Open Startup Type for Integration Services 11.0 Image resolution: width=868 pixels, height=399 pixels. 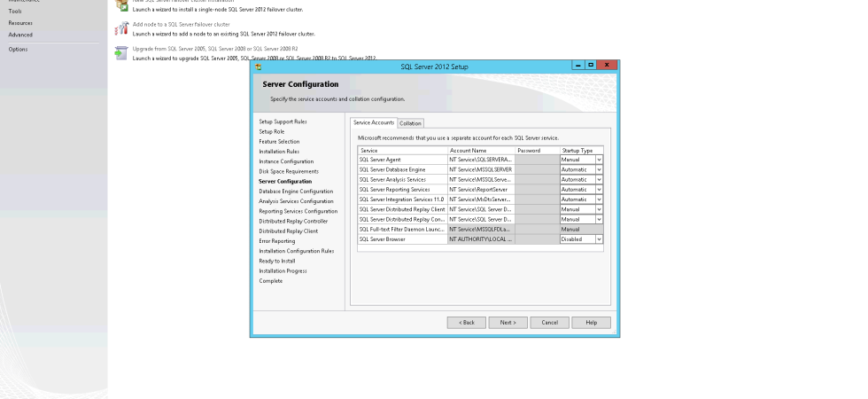pyautogui.click(x=599, y=199)
